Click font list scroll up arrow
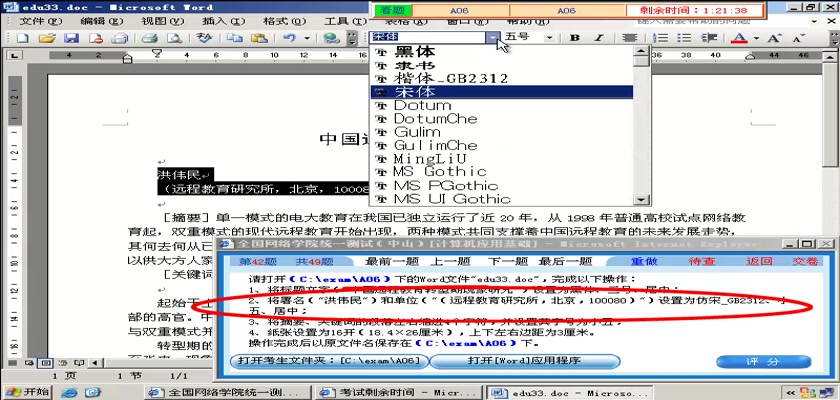The height and width of the screenshot is (400, 840). [641, 51]
